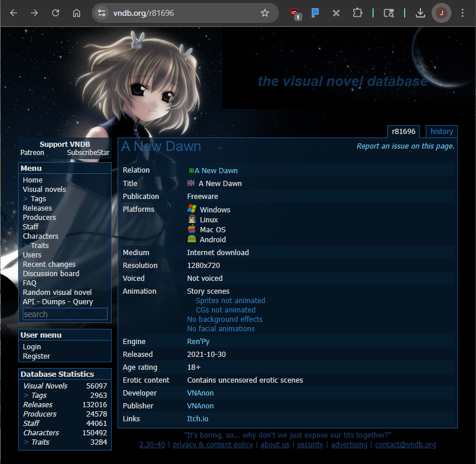This screenshot has width=476, height=464.
Task: Click Staff in Database Statistics
Action: click(31, 423)
